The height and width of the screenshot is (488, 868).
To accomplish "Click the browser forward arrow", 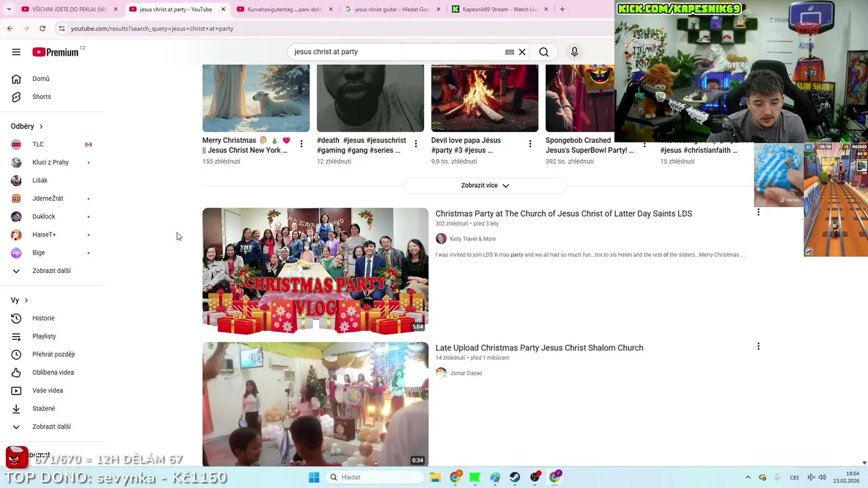I will tap(26, 28).
